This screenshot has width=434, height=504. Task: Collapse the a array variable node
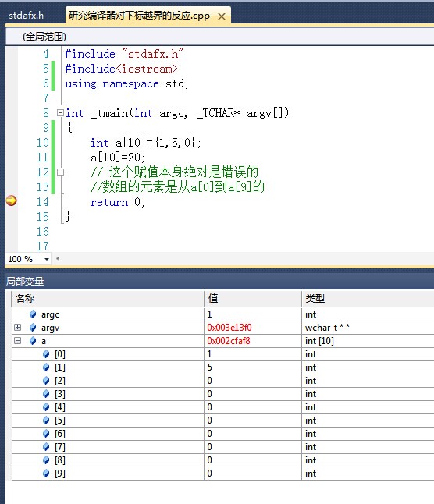click(x=18, y=340)
